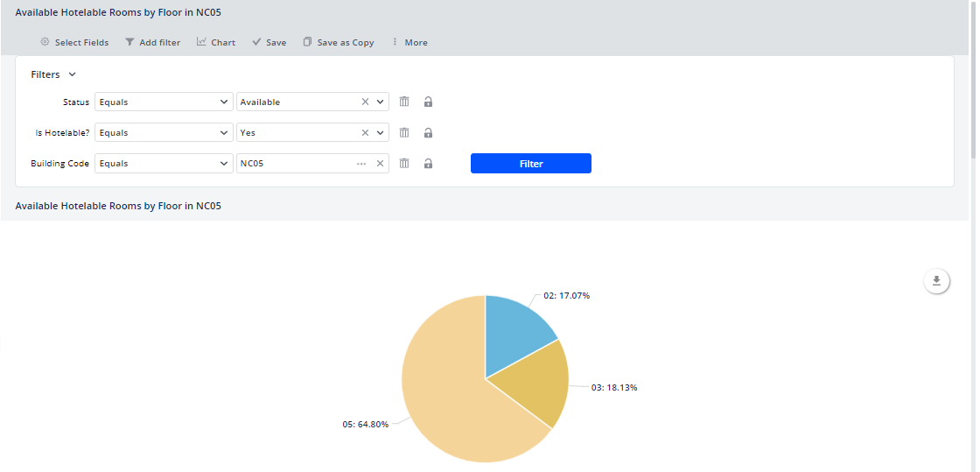This screenshot has height=472, width=980.
Task: Remove the Building Code filter via trash icon
Action: 404,164
